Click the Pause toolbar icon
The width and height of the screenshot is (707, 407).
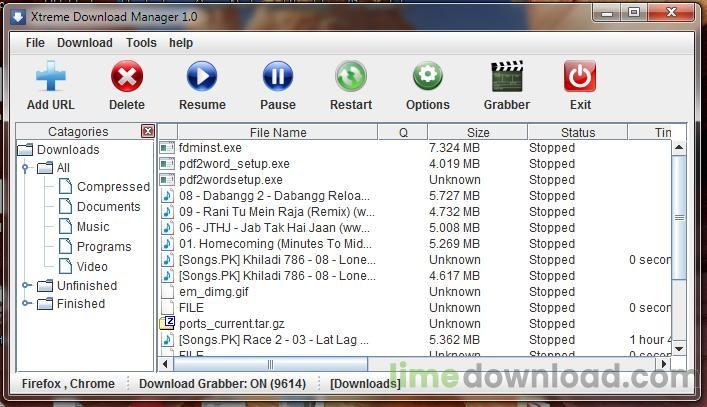tap(277, 76)
